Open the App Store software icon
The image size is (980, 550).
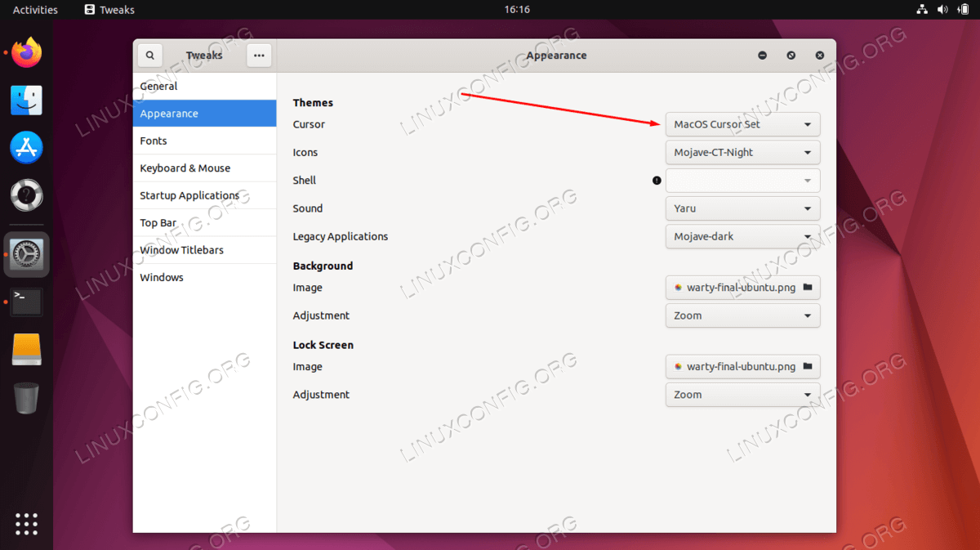click(27, 148)
